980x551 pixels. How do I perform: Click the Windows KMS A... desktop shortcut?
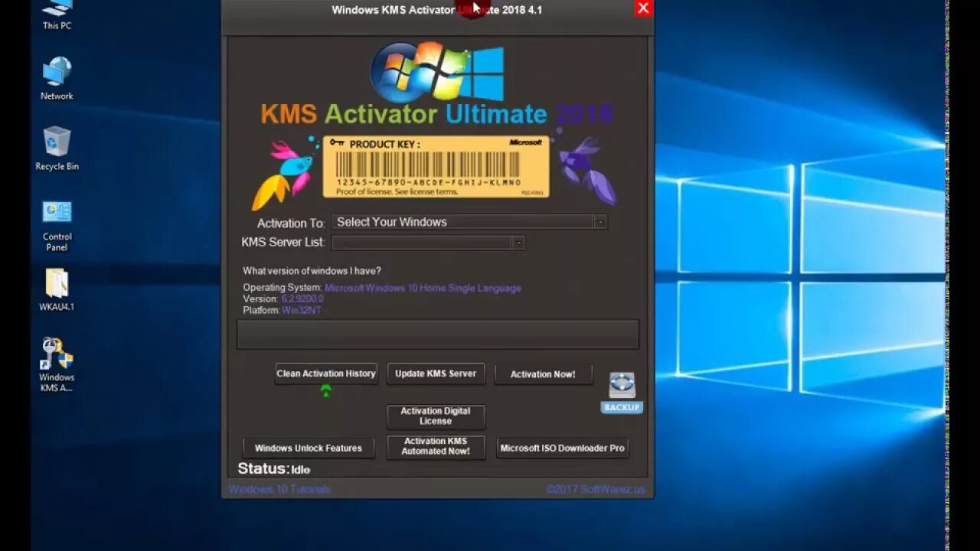click(x=57, y=364)
